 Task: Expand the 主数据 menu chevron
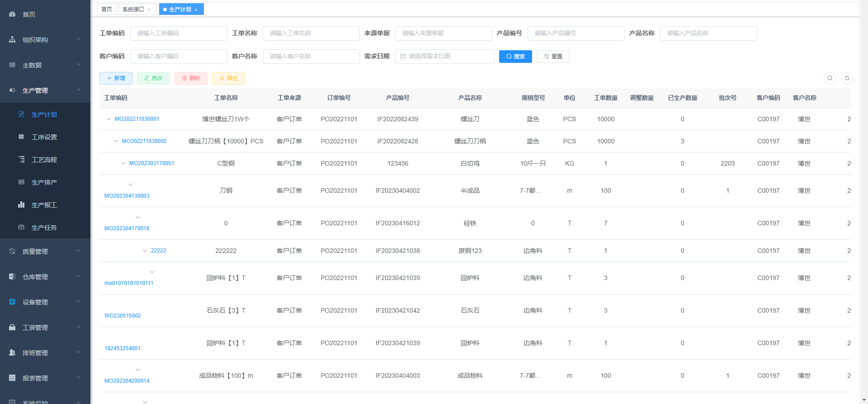79,65
